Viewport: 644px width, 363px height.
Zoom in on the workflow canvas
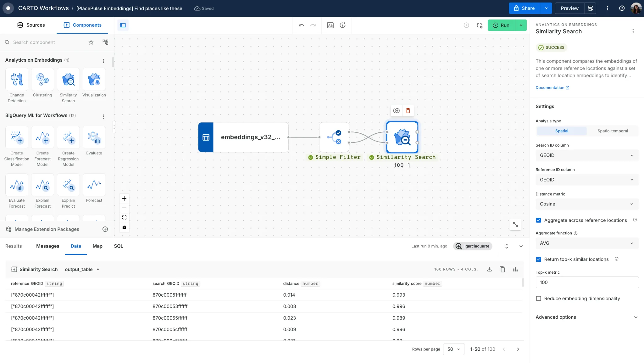point(124,198)
